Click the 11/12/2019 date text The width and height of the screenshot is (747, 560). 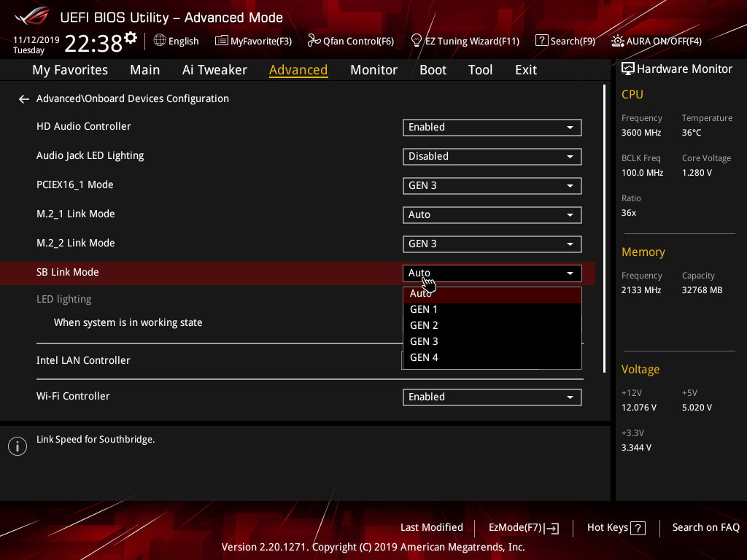pos(36,40)
